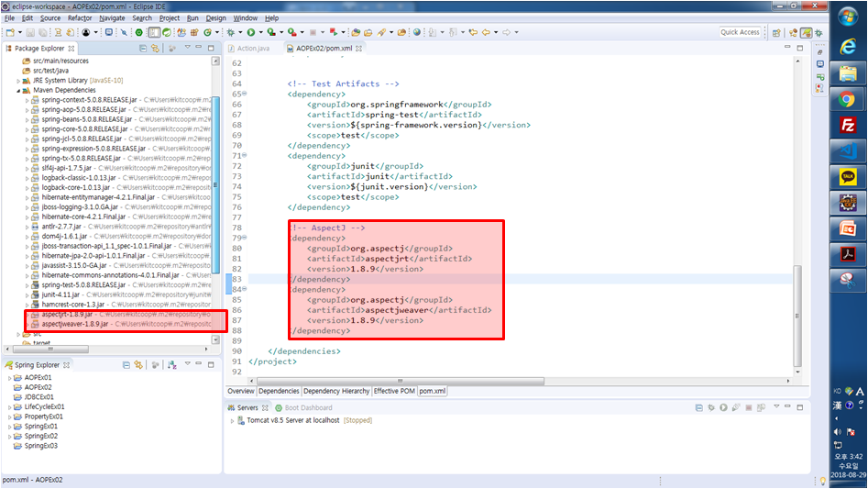
Task: Select junit-4.11.jar in Maven Dependencies
Action: point(60,295)
